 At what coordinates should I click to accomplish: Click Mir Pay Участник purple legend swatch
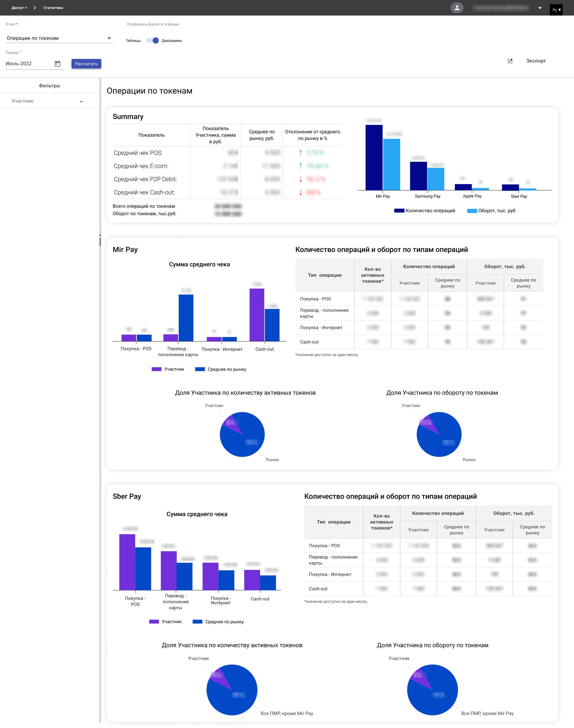coord(156,369)
